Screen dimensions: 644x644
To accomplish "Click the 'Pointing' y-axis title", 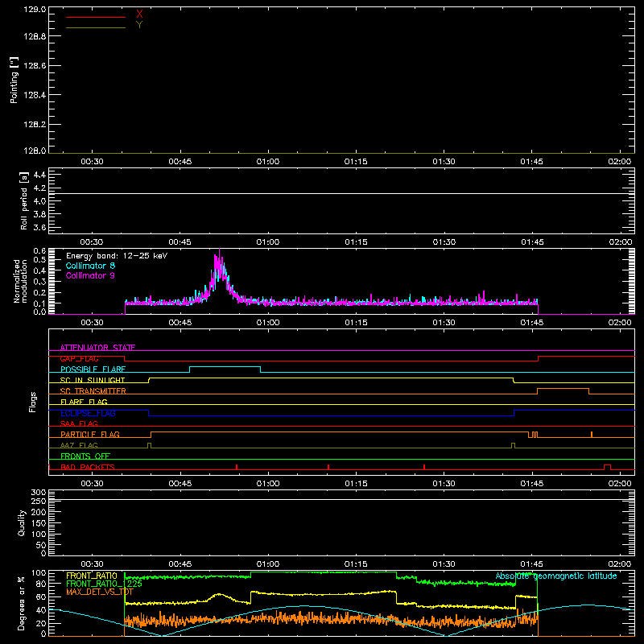I will coord(14,80).
